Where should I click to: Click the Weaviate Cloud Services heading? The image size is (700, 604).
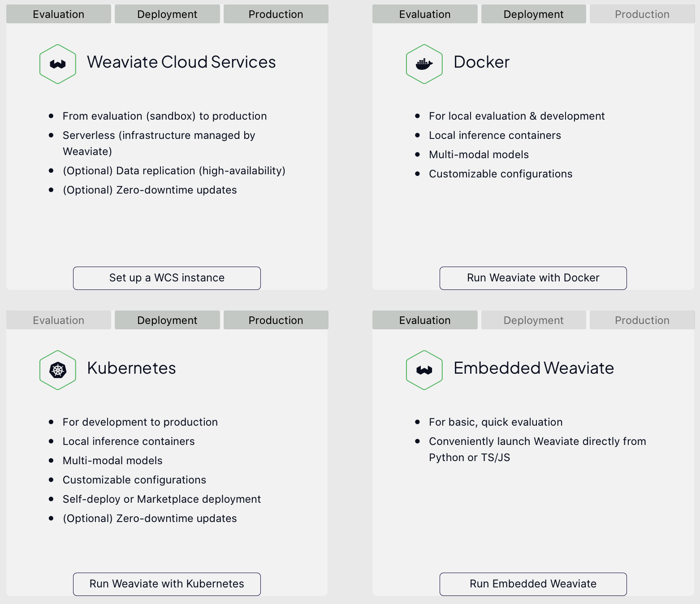181,62
